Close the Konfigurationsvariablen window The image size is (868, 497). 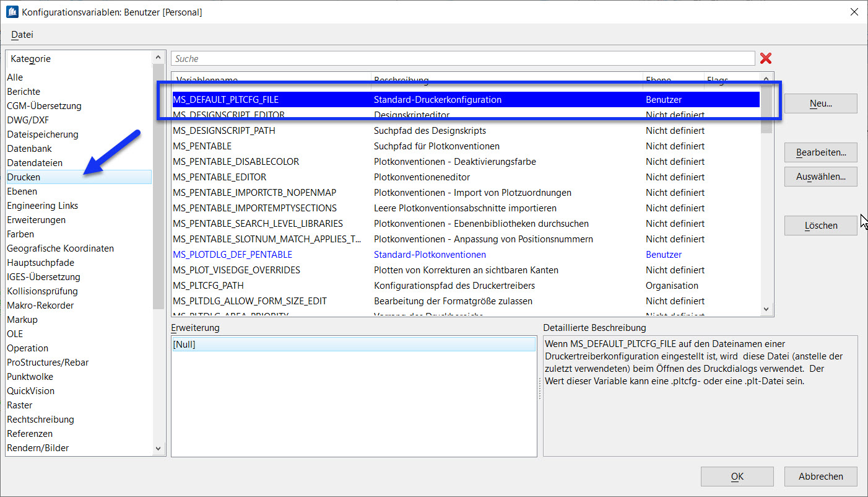coord(854,12)
